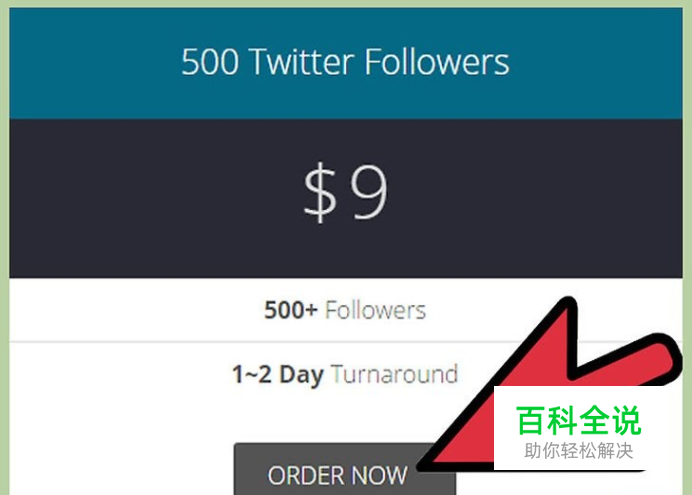Click the ORDER NOW button
This screenshot has height=495, width=692.
click(x=345, y=470)
